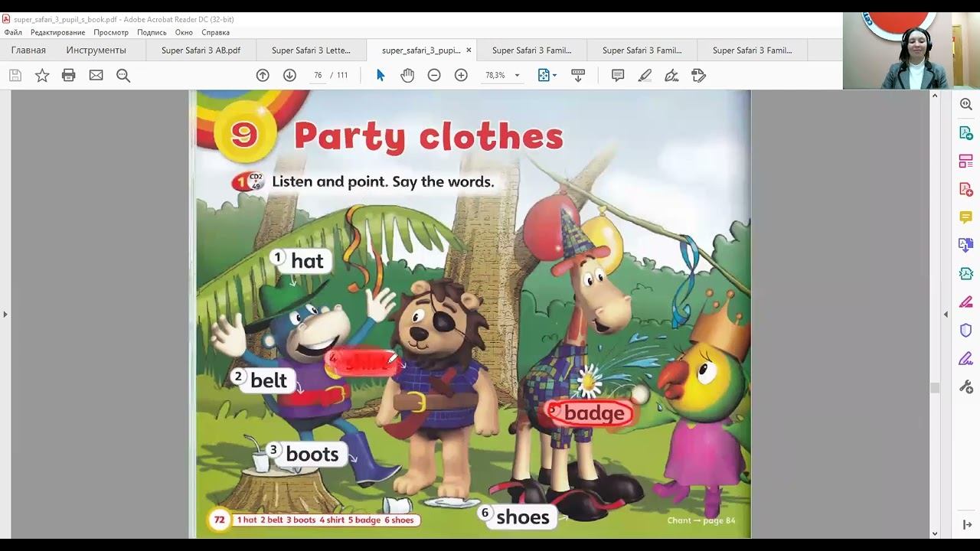
Task: Open the Просмотр menu
Action: pos(111,32)
